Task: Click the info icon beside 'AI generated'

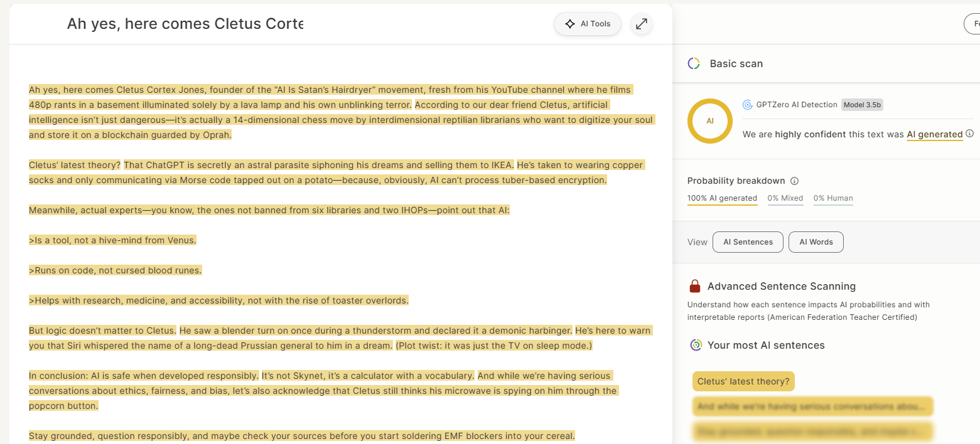Action: (969, 134)
